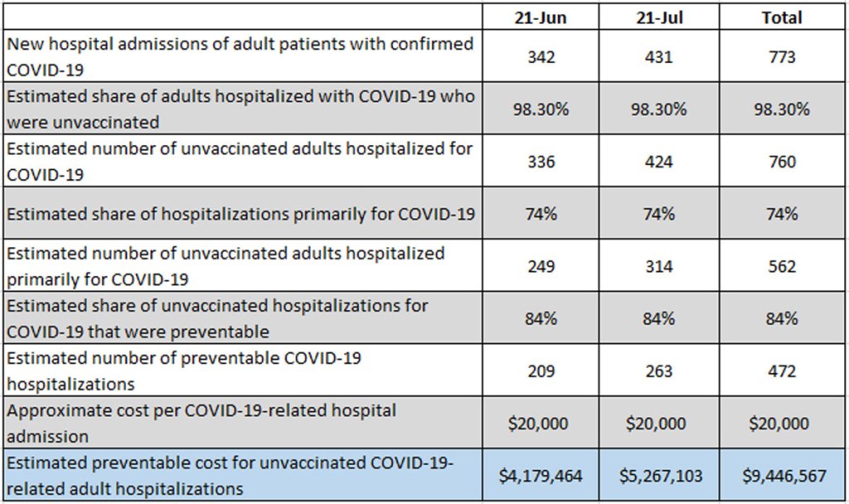Select the New hospital admissions row label
Viewport: 849px width, 504px height.
(x=241, y=56)
